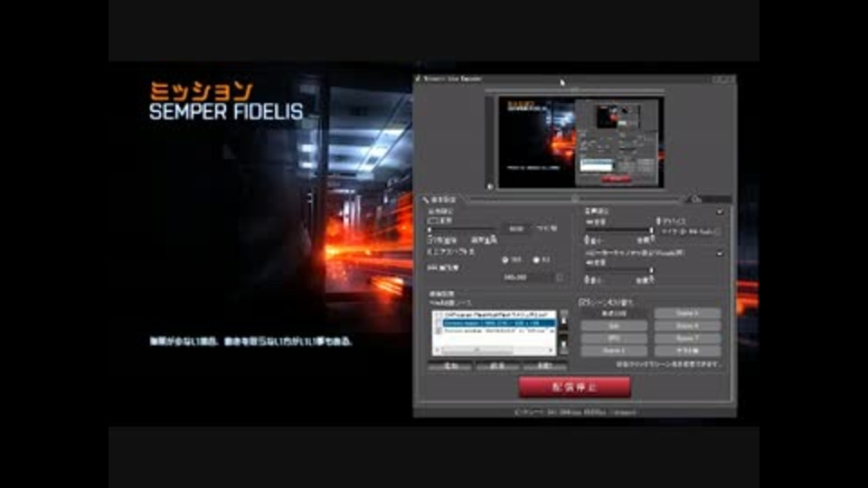Click the red 配信停止 stop broadcast button
Screen dimensions: 868x488
574,388
